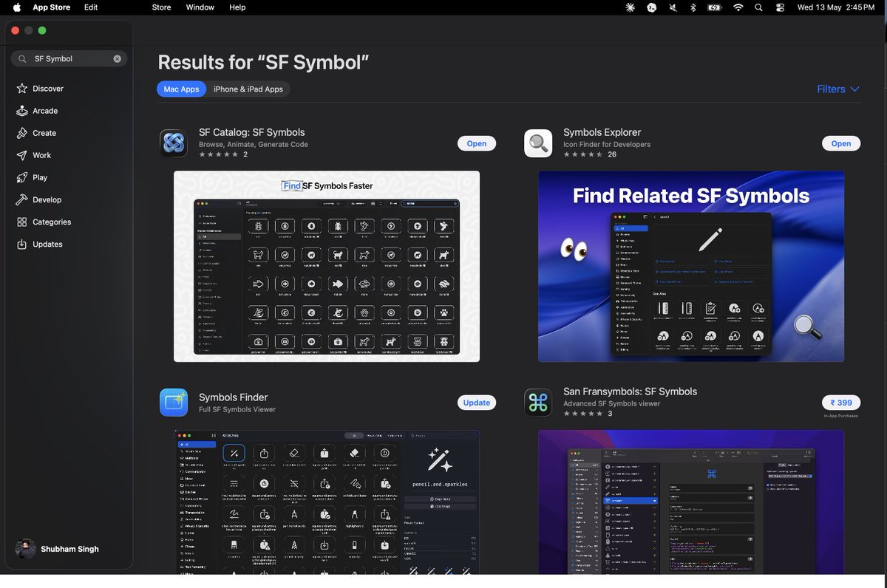Open the Discover section star icon
The width and height of the screenshot is (887, 588).
pyautogui.click(x=21, y=89)
